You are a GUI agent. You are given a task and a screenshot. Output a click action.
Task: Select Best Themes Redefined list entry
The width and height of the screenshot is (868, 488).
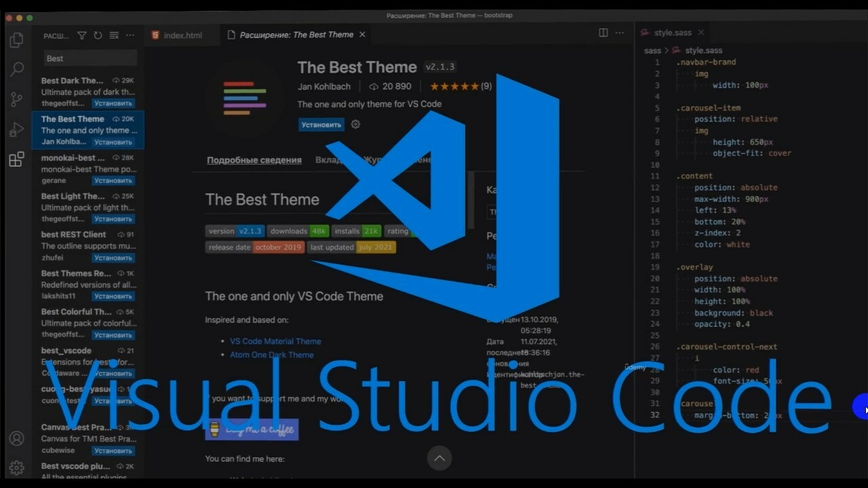pyautogui.click(x=88, y=284)
